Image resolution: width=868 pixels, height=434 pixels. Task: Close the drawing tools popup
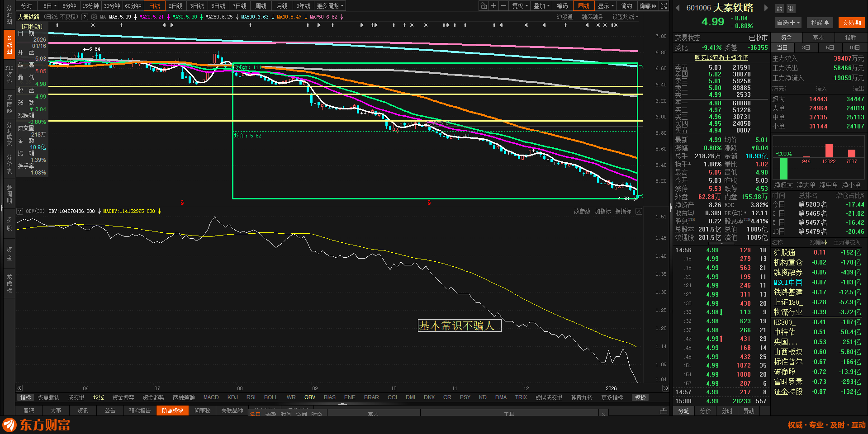point(603,413)
